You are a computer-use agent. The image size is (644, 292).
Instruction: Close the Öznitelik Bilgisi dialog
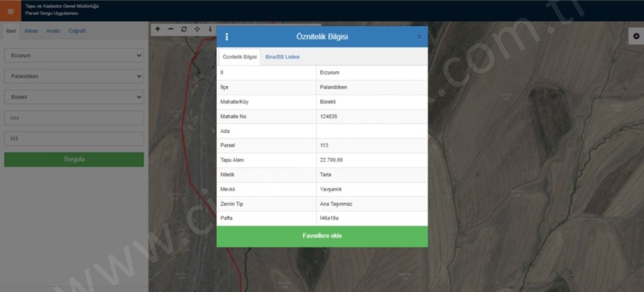point(419,37)
